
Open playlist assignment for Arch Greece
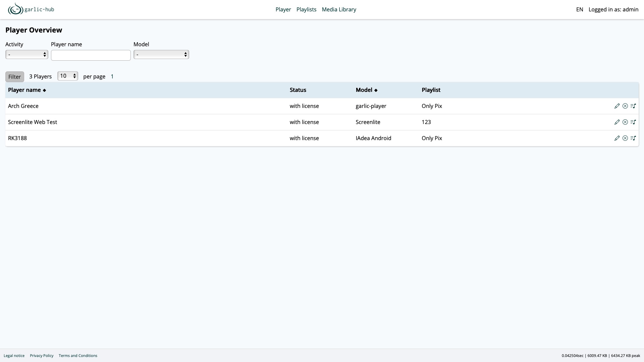tap(633, 106)
